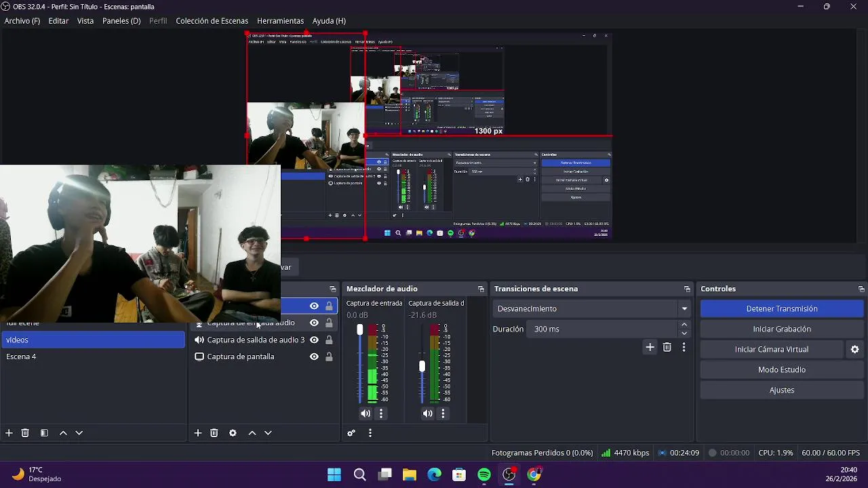
Task: Select the videos scene
Action: click(93, 340)
